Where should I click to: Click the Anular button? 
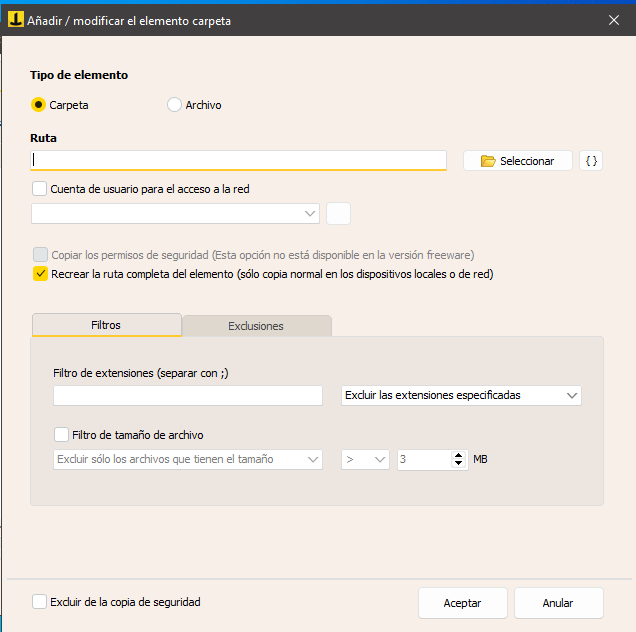[558, 603]
